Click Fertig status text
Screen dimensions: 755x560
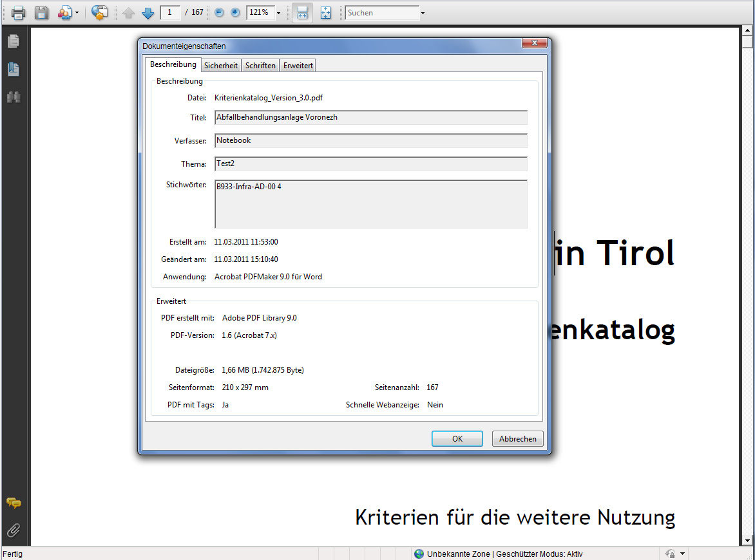[12, 554]
